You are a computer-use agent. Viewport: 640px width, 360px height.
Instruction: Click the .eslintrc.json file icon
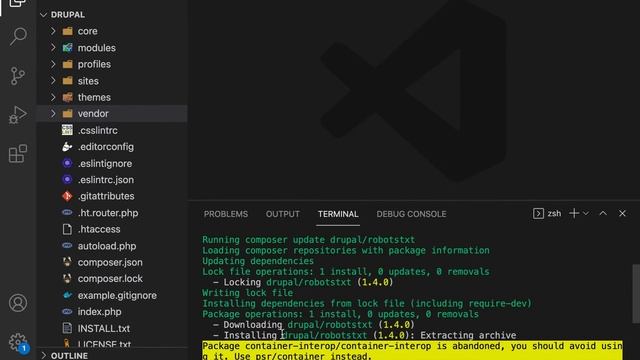[x=67, y=180]
